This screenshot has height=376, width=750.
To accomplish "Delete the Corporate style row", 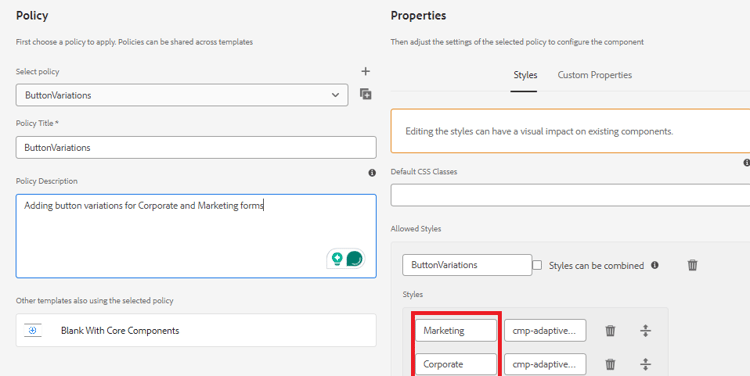I will point(610,365).
